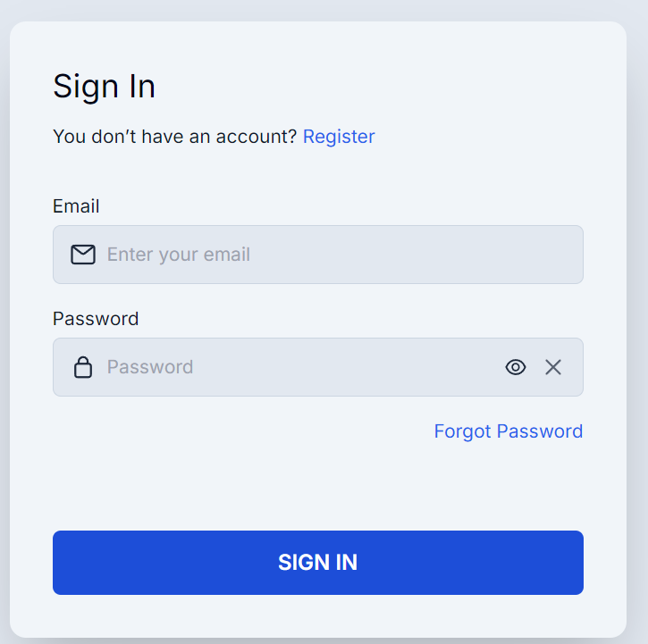Go to account registration

339,137
